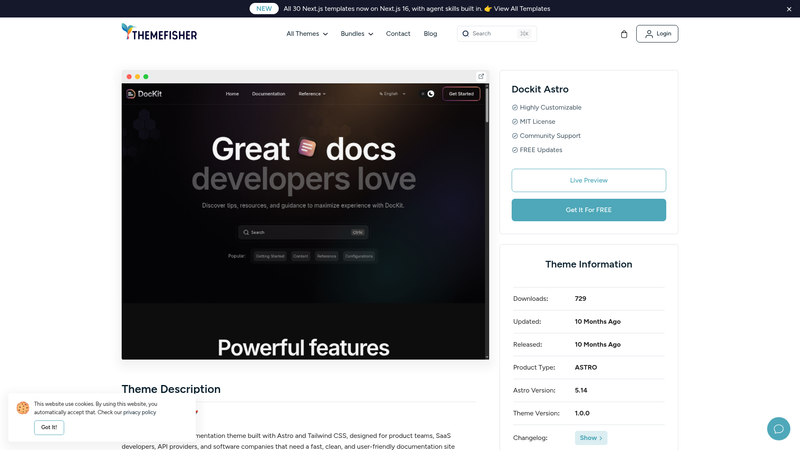Open the Reference dropdown in DocKit preview
This screenshot has width=800, height=450.
coord(312,94)
